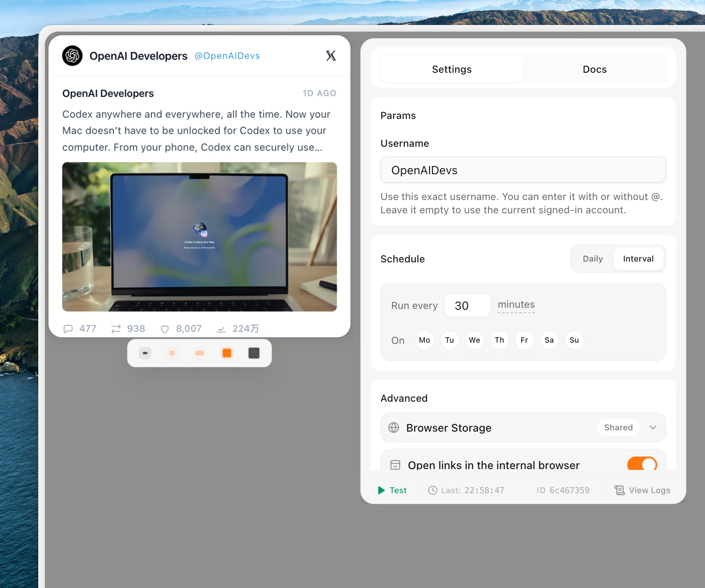Viewport: 705px width, 588px height.
Task: Click the retweet arrows icon
Action: pyautogui.click(x=116, y=329)
